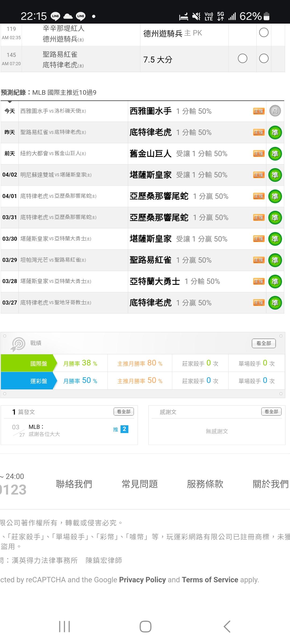Tap the gray pending icon in today's row
The width and height of the screenshot is (290, 644).
(x=275, y=111)
